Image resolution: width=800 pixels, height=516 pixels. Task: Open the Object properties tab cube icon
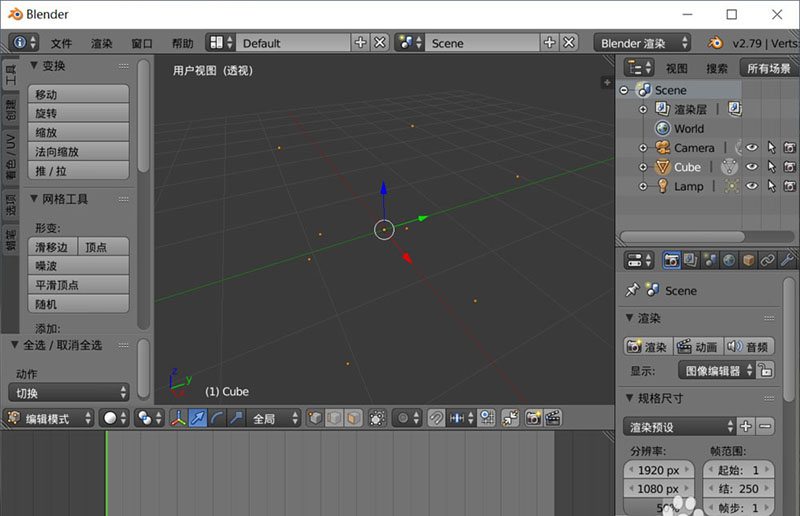coord(748,260)
